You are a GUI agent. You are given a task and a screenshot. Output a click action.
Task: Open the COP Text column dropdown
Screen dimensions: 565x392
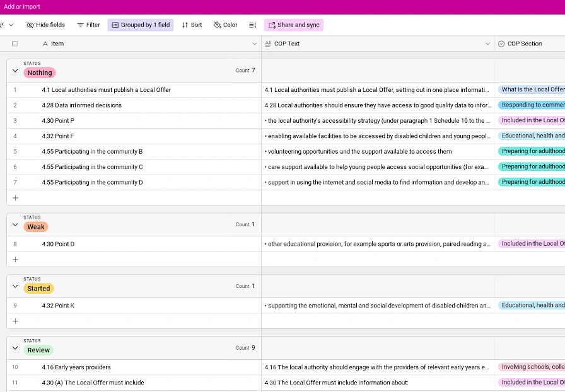coord(488,43)
